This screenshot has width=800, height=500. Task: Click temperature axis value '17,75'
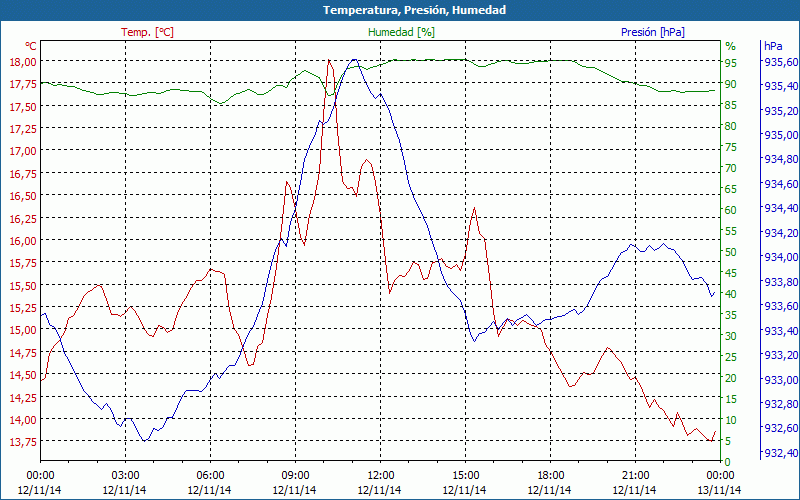click(x=23, y=84)
